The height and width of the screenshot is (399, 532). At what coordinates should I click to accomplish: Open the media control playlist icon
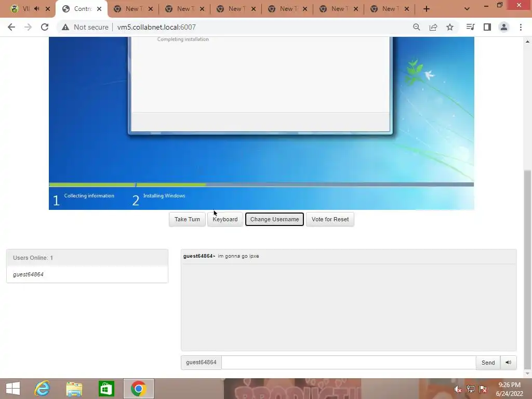(x=470, y=27)
